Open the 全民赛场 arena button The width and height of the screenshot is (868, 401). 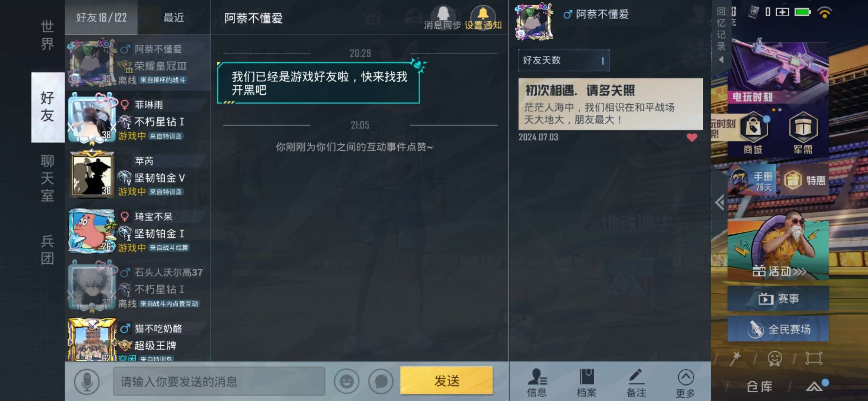click(x=778, y=329)
